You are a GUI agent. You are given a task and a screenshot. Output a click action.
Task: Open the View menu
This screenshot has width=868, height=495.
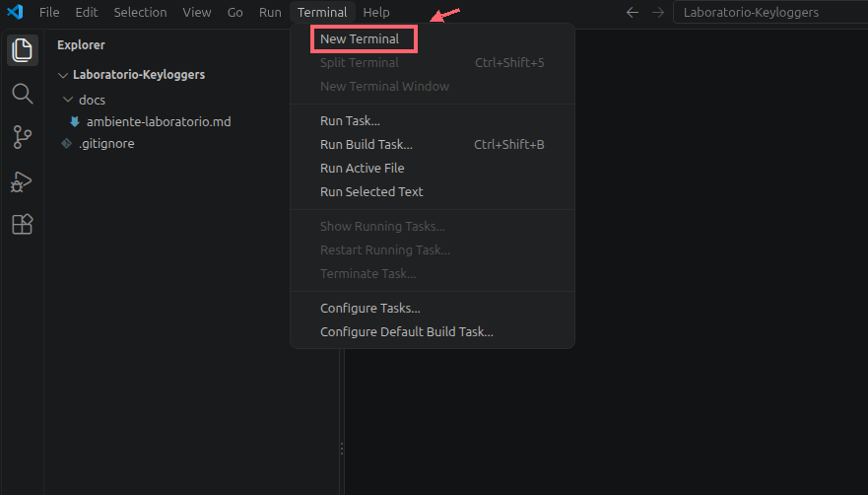[196, 12]
